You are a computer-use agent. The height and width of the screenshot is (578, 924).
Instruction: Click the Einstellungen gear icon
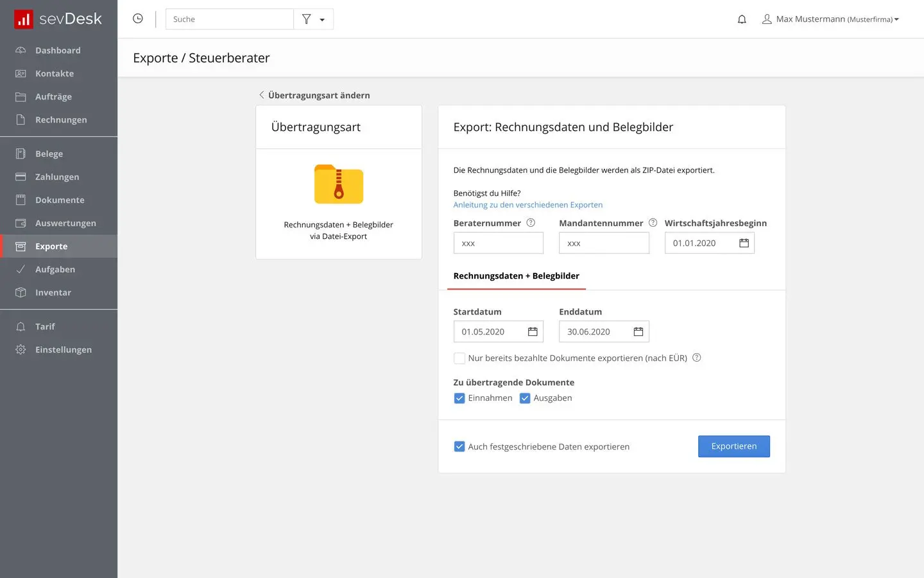(x=21, y=349)
